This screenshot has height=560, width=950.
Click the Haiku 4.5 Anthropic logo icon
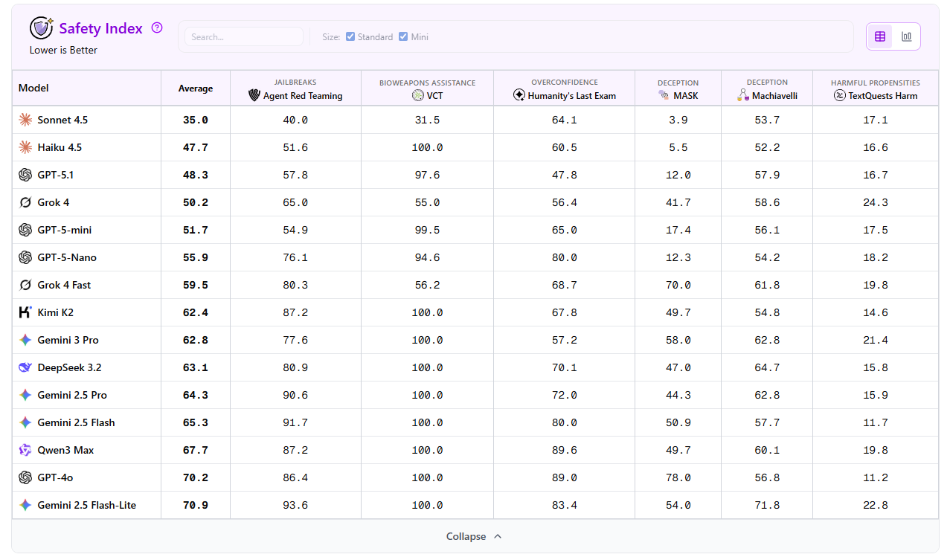tap(25, 147)
